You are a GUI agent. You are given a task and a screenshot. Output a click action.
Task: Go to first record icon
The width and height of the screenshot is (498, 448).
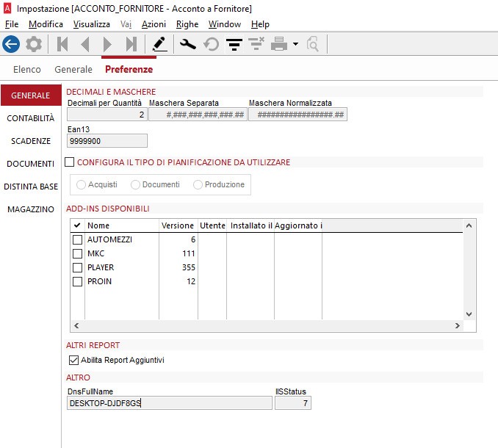62,44
